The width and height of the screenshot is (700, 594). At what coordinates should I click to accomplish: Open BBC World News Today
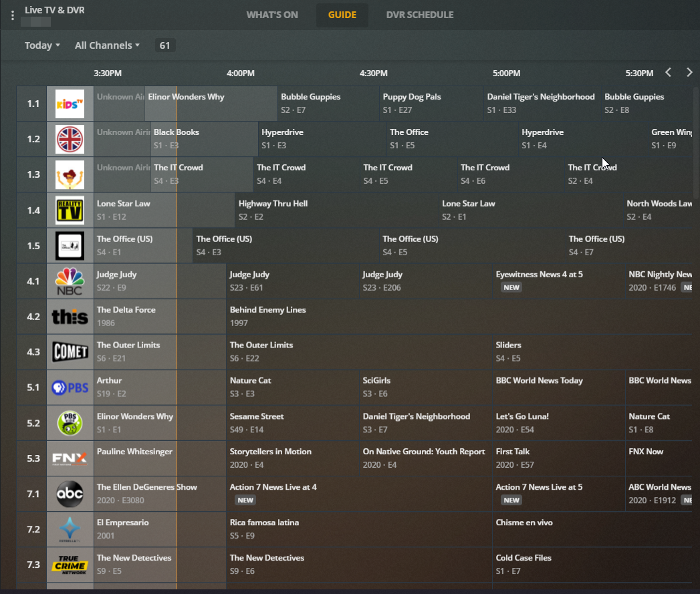point(559,387)
